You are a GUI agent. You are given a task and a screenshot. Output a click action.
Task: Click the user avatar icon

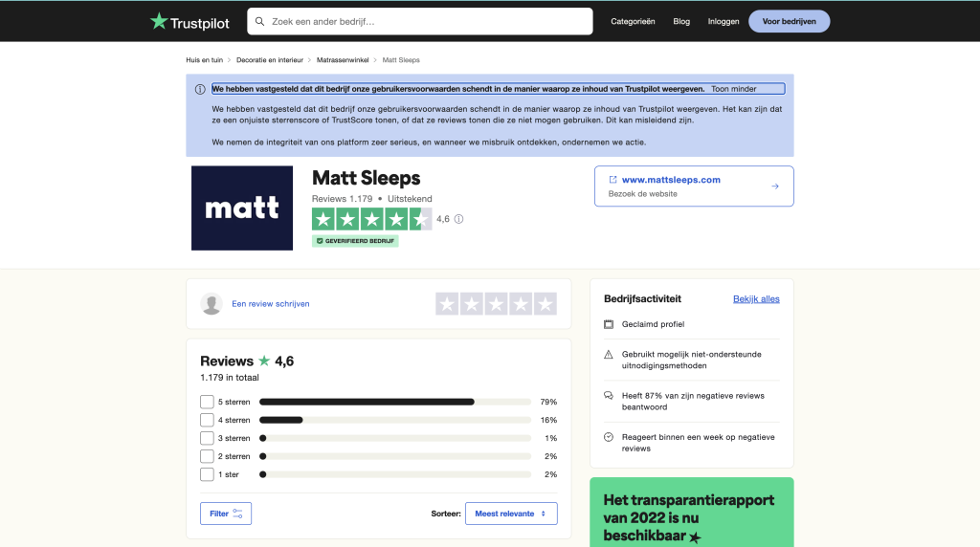click(212, 303)
